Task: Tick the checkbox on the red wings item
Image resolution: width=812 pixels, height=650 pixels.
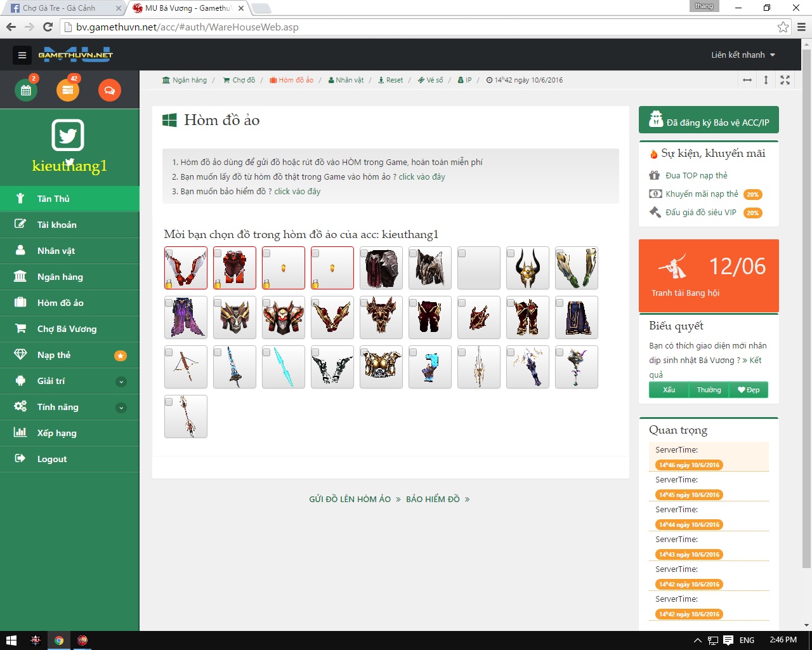Action: pyautogui.click(x=169, y=253)
